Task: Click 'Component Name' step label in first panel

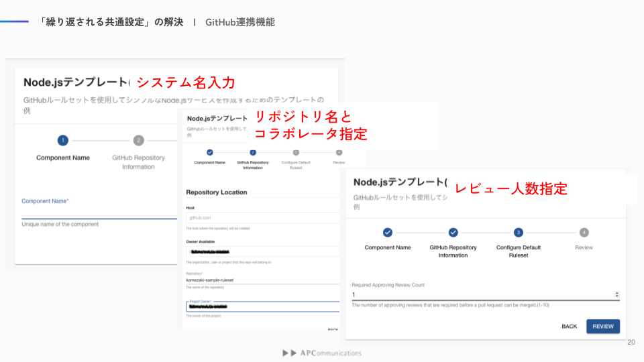Action: [63, 158]
